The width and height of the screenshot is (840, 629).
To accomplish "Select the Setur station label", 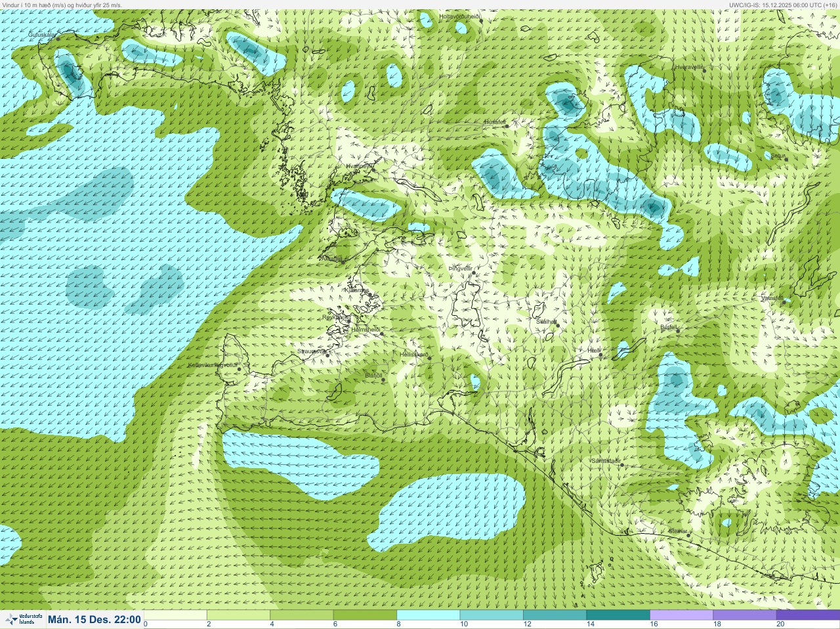I will [x=778, y=156].
